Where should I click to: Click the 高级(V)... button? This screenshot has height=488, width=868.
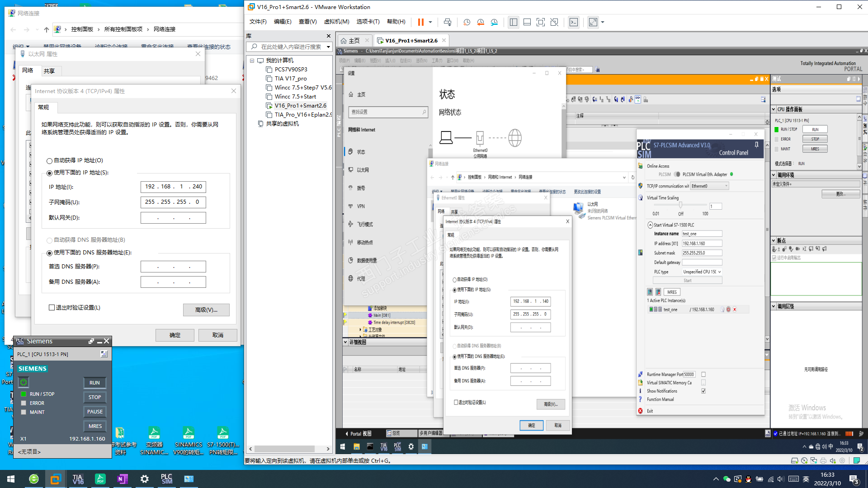point(206,310)
